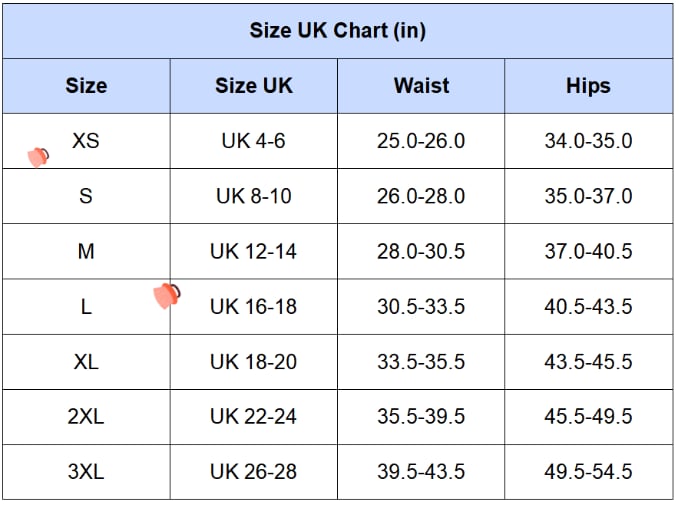
Task: Click the orange cup icon near XS
Action: (x=38, y=157)
